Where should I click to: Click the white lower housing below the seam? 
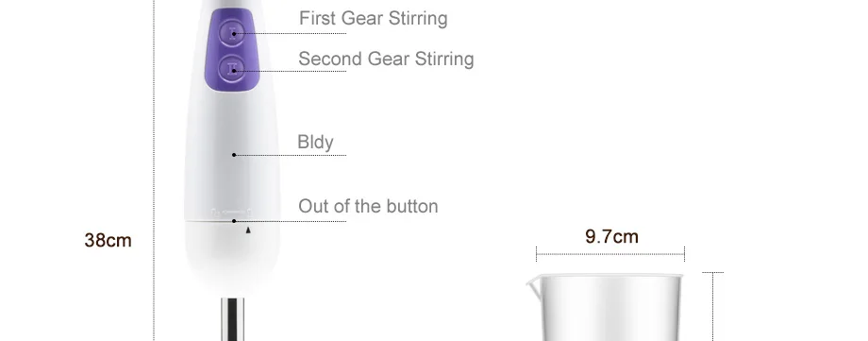click(x=232, y=255)
